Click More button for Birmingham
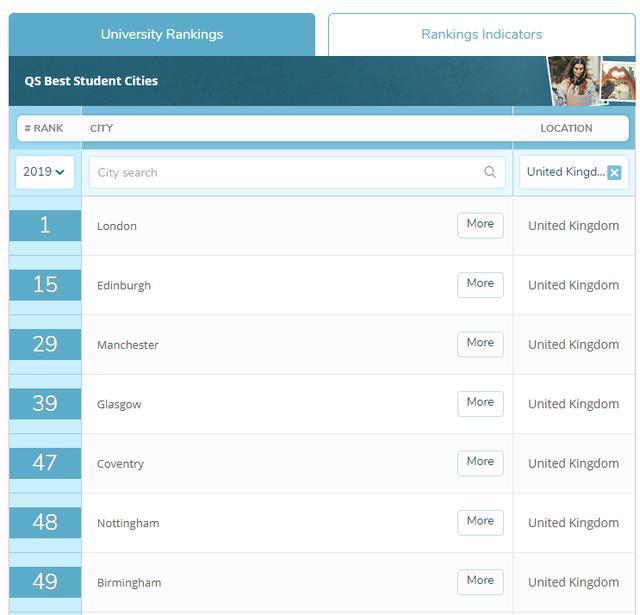Image resolution: width=640 pixels, height=615 pixels. [480, 582]
